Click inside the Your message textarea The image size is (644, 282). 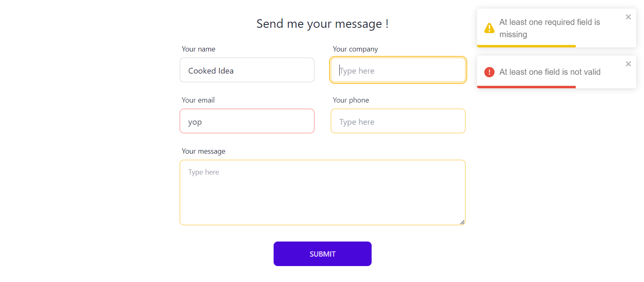[322, 192]
